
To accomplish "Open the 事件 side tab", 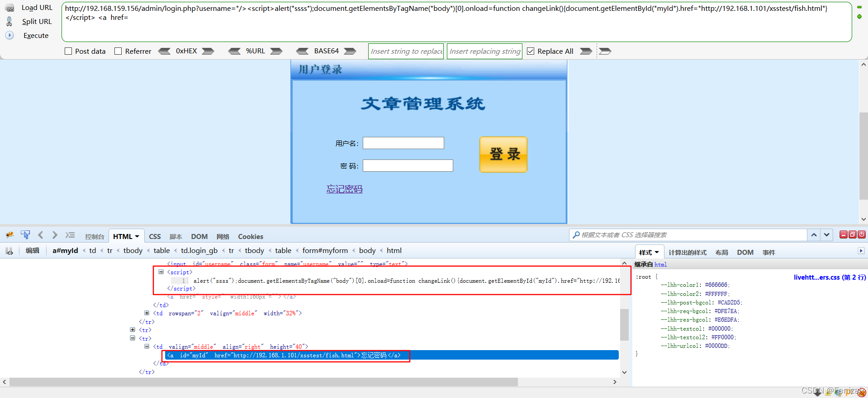I will tap(769, 253).
